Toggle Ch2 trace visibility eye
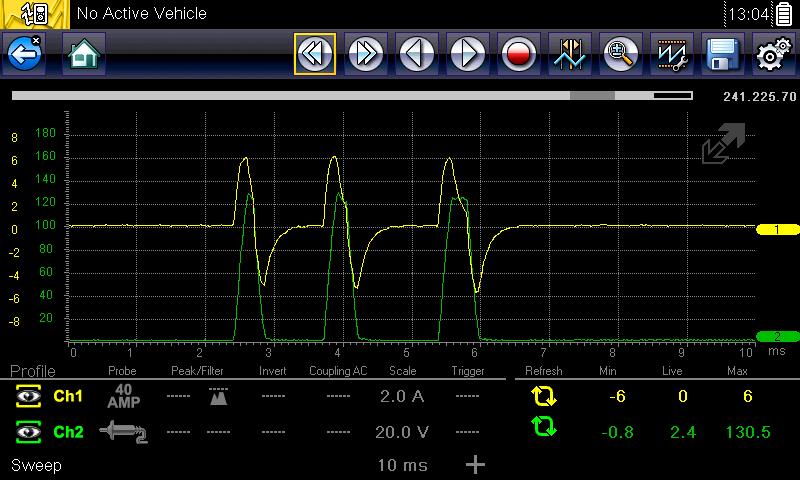800x480 pixels. (26, 431)
